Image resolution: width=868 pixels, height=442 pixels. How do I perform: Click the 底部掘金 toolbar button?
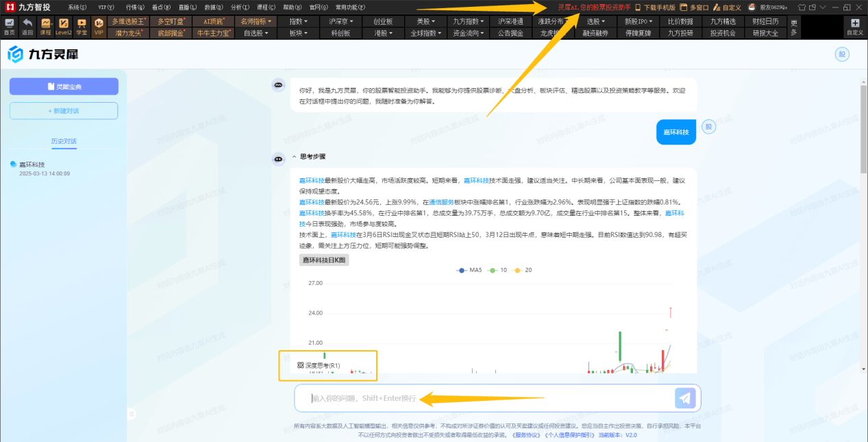coord(171,32)
